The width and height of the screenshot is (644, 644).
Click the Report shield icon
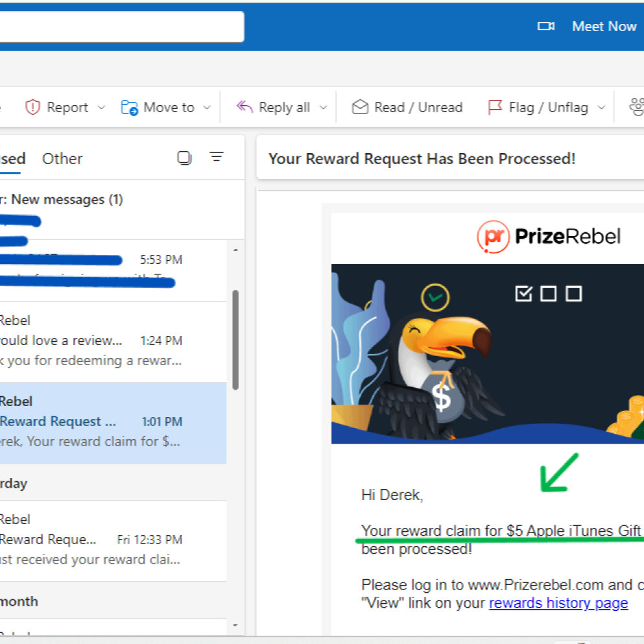(32, 108)
